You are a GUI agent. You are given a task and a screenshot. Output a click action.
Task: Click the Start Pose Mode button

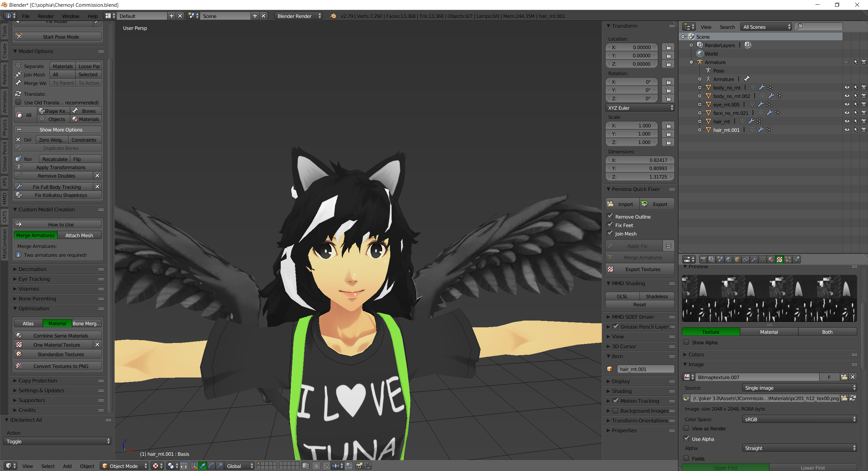(58, 37)
